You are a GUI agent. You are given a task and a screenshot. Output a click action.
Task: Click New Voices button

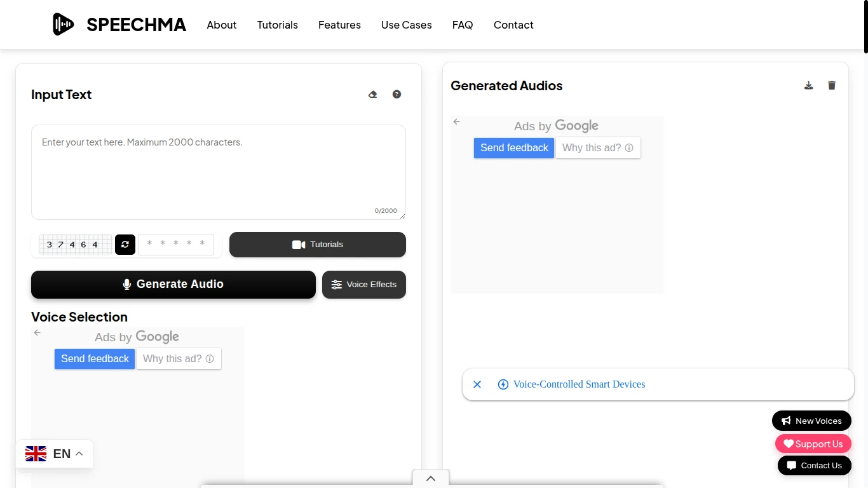[811, 421]
